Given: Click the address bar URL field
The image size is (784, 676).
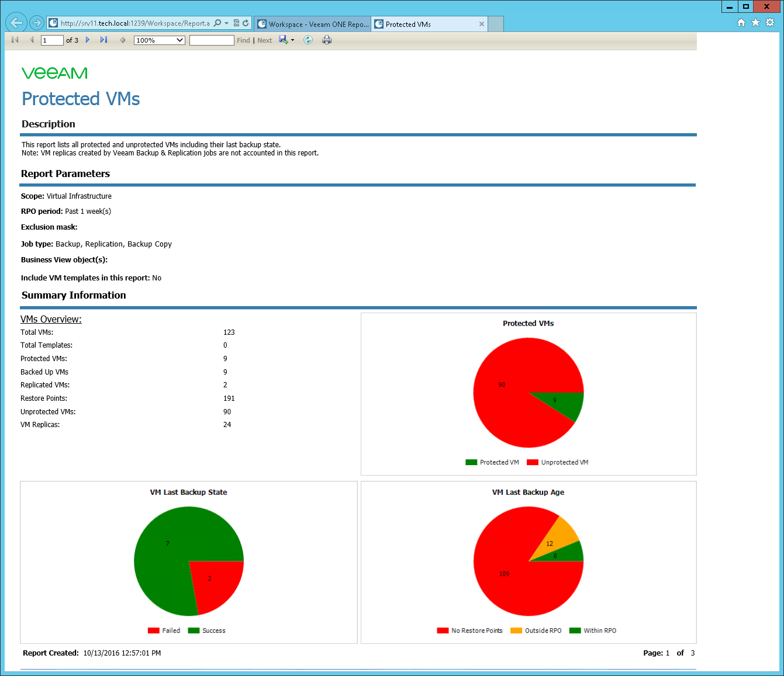Looking at the screenshot, I should tap(135, 23).
